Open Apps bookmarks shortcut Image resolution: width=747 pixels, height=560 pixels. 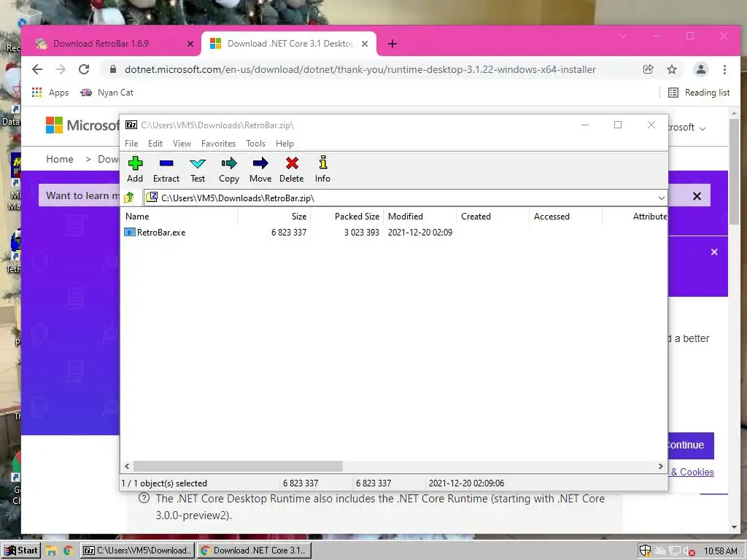pos(50,93)
